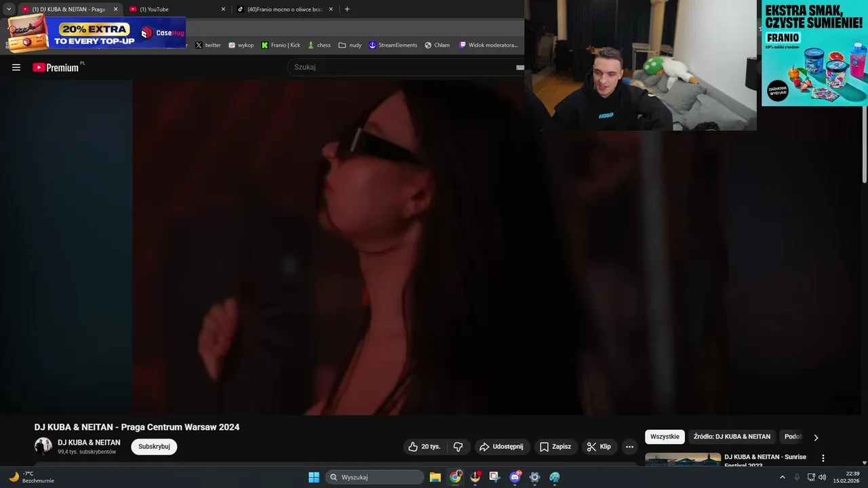This screenshot has width=868, height=488.
Task: Show hidden system tray icons chevron
Action: [x=782, y=477]
